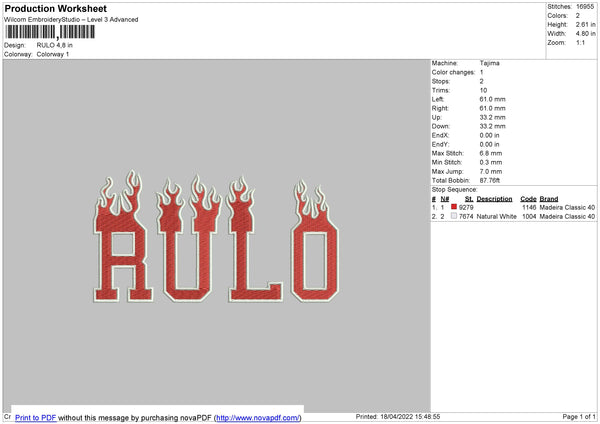600x424 pixels.
Task: Click the Stitches count 16955
Action: click(585, 7)
